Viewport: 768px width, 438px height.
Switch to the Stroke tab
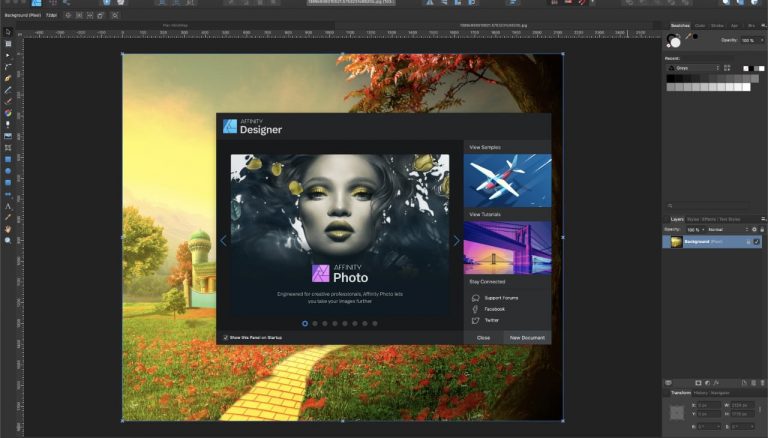click(717, 25)
